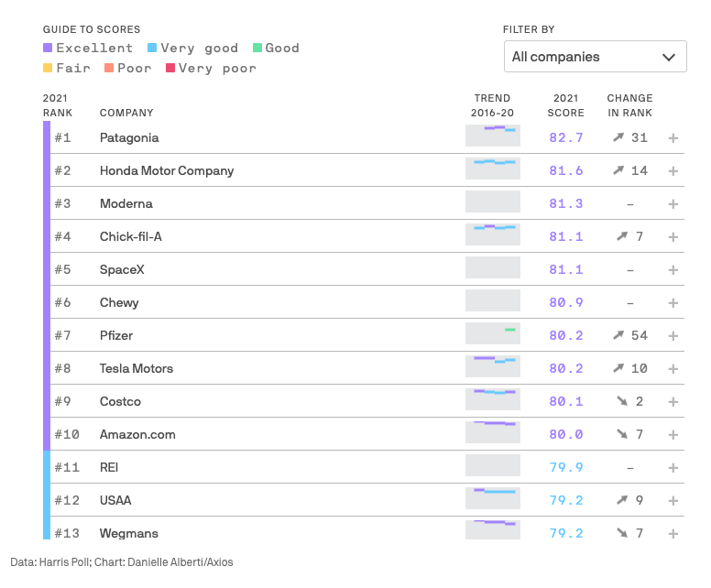Viewport: 711px width, 588px height.
Task: Expand Moderna row with the plus icon
Action: tap(673, 204)
